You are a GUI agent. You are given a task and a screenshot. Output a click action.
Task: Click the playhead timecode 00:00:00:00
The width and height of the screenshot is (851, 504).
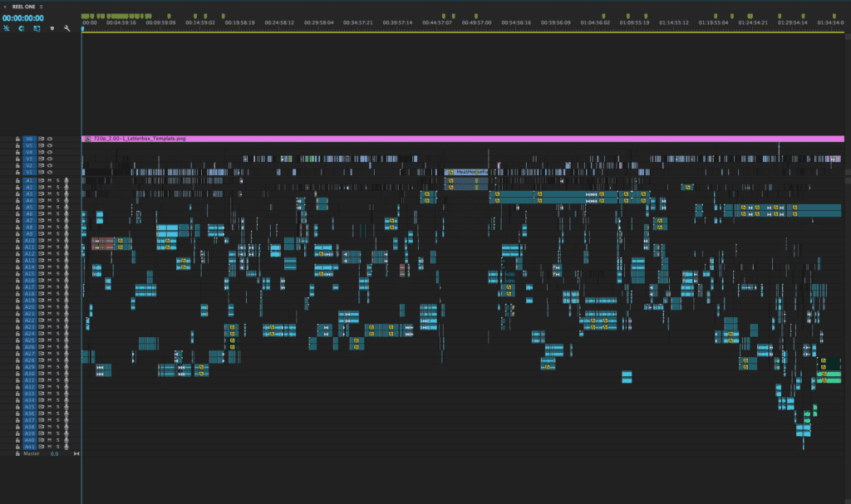pos(22,18)
